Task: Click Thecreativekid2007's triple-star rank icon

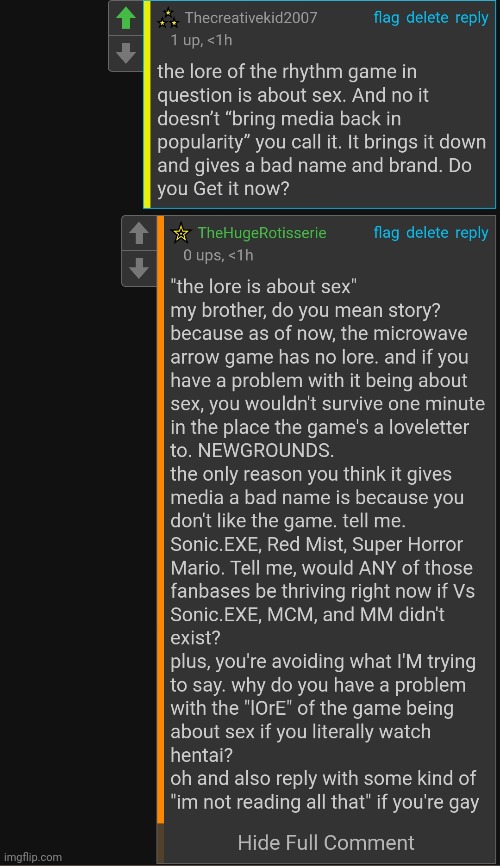Action: tap(168, 19)
